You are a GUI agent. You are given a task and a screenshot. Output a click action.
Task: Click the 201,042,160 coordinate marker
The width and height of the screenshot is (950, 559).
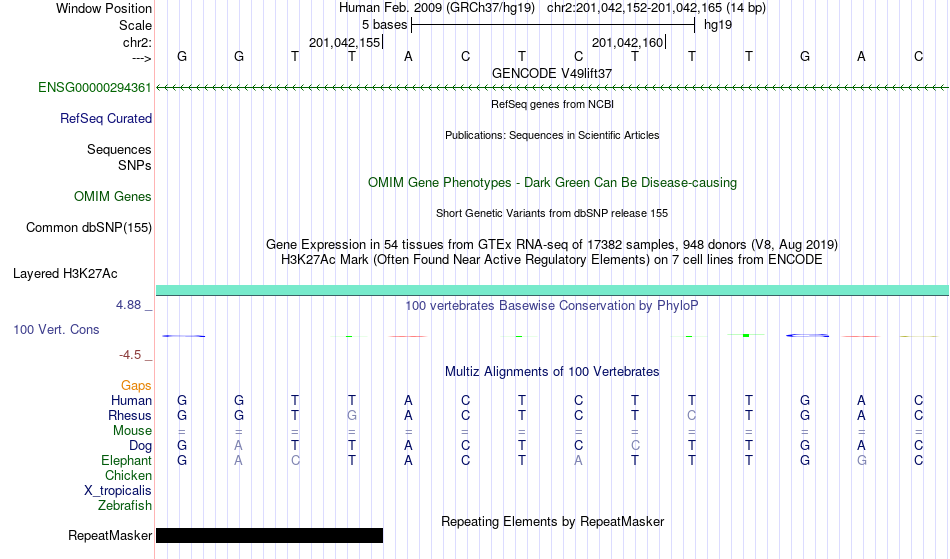628,42
